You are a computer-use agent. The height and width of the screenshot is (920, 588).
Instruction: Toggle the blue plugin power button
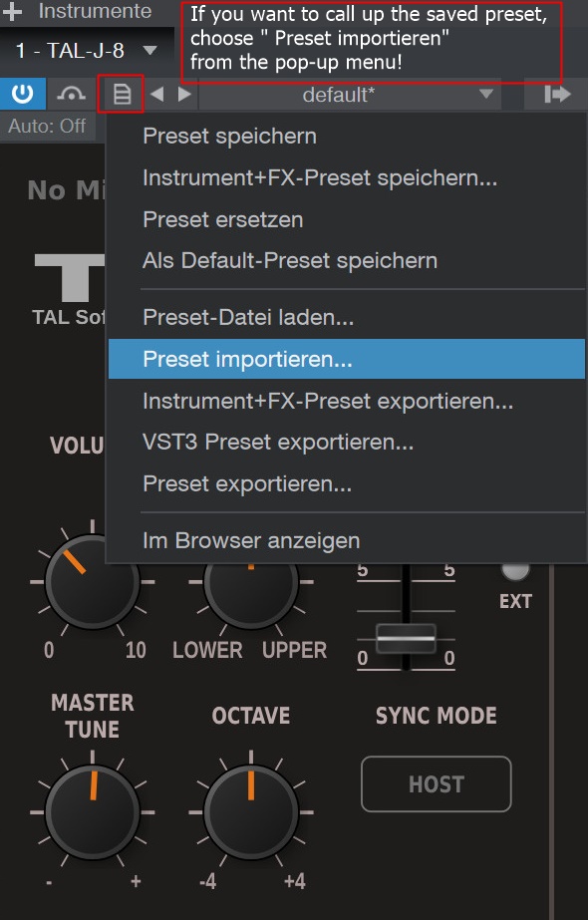click(x=22, y=94)
